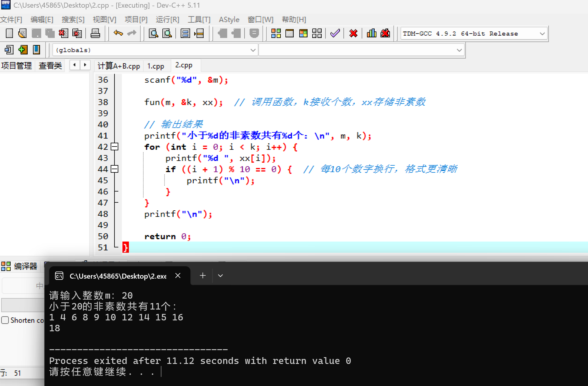Screen dimensions: 588x386
Task: Switch to the 查看类 panel tab
Action: (x=50, y=66)
